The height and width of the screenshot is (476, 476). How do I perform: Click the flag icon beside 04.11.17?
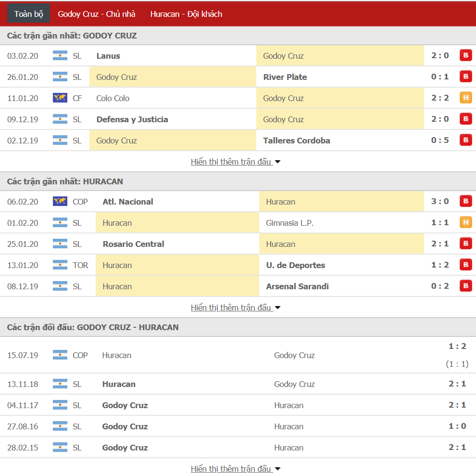coord(60,405)
